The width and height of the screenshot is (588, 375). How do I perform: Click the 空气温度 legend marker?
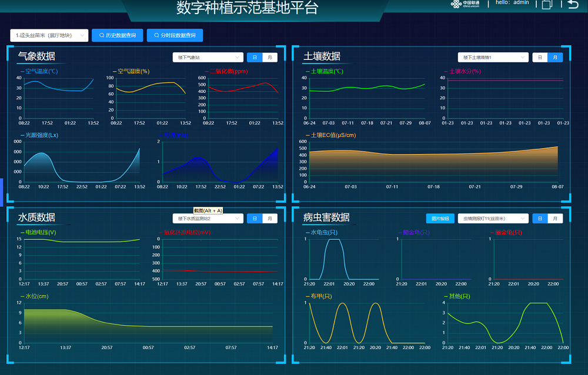pos(22,72)
